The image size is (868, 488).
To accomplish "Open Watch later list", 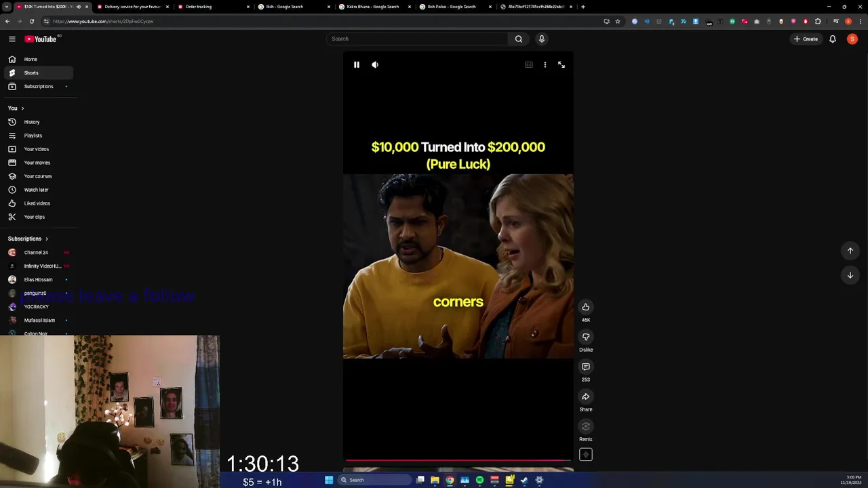I will coord(39,190).
